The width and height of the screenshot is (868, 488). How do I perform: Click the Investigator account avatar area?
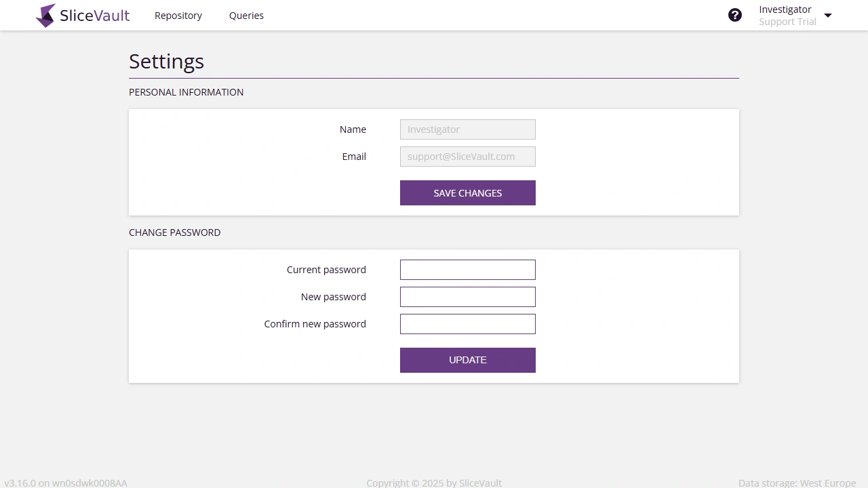[x=785, y=9]
